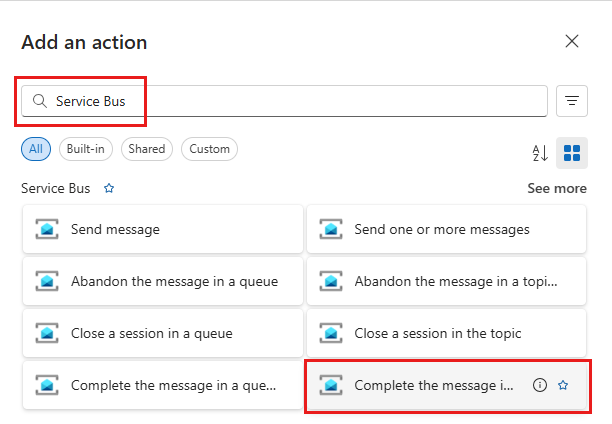The image size is (612, 424).
Task: Close the Add an action panel
Action: 572,41
